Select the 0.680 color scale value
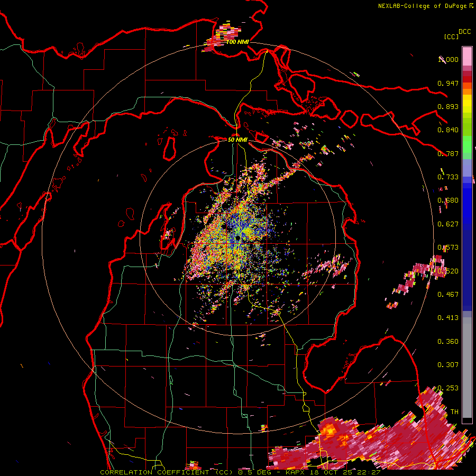The height and width of the screenshot is (476, 476). [x=448, y=200]
